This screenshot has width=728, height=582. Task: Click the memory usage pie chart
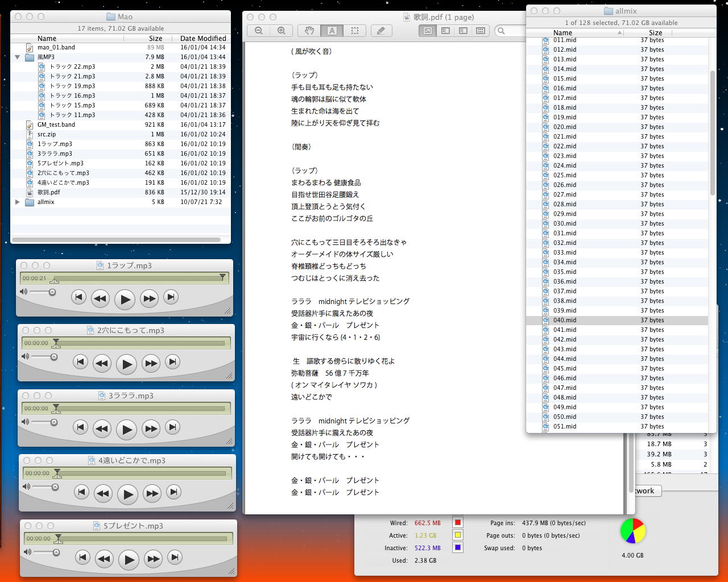[632, 531]
